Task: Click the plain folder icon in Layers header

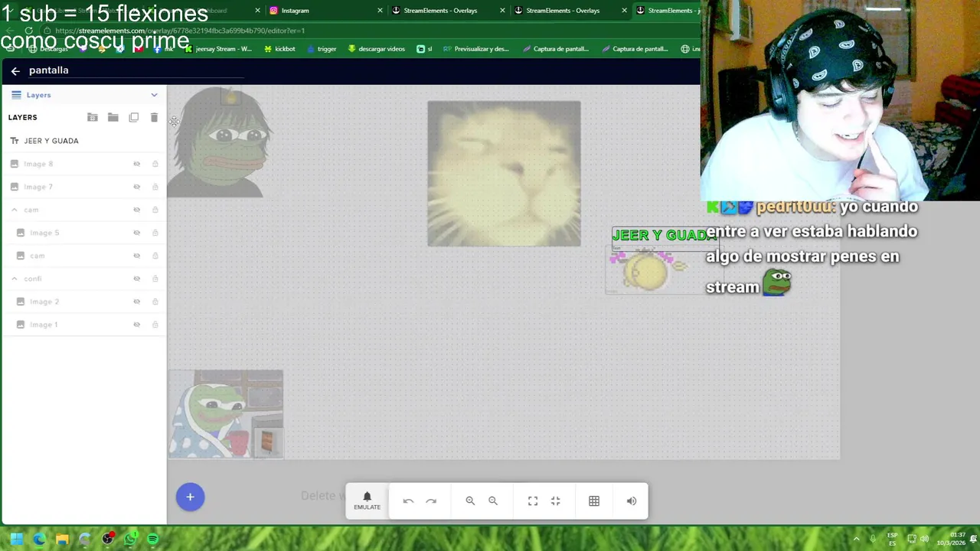Action: 113,117
